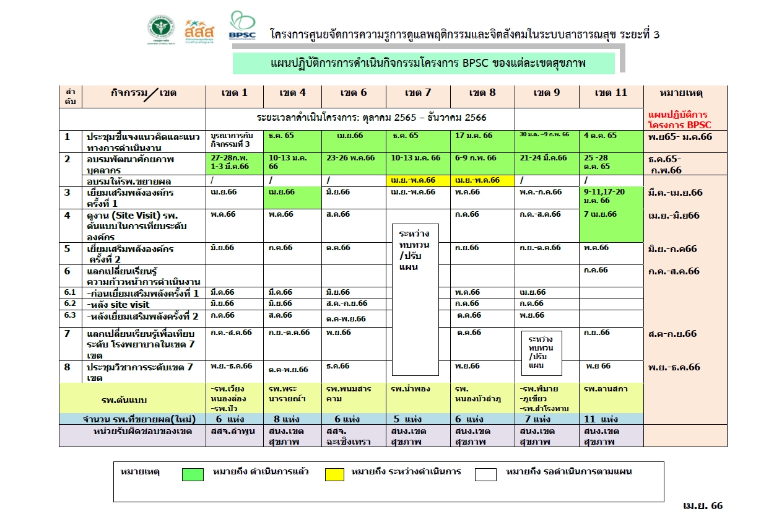Click the tall ระหว่างทบทวน/ปรับแผน box in เขต 7
The width and height of the screenshot is (761, 532).
[415, 299]
